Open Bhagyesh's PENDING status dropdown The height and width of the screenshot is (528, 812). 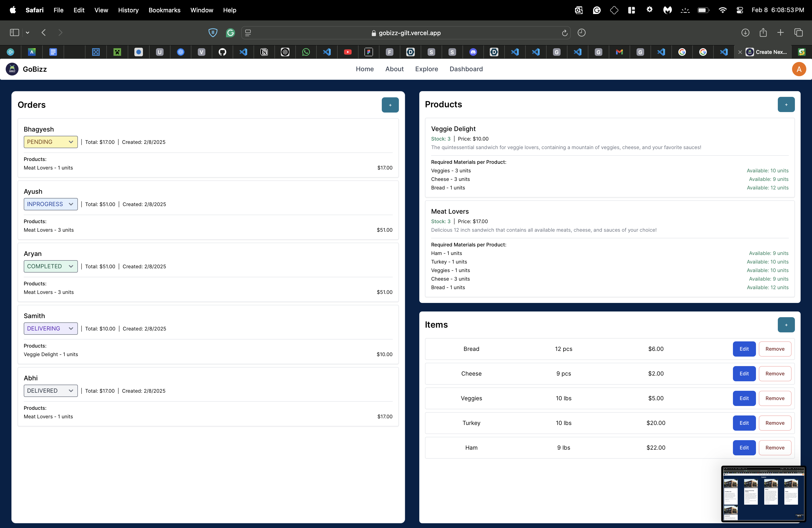(x=51, y=142)
